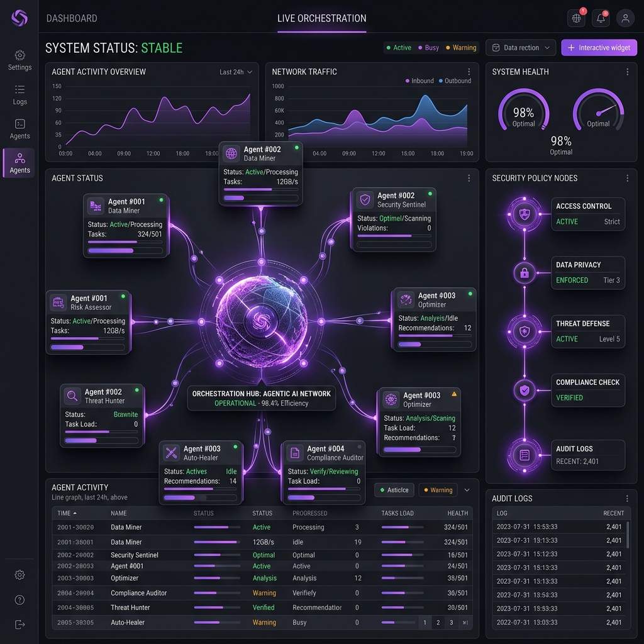Go to page 1

[425, 622]
